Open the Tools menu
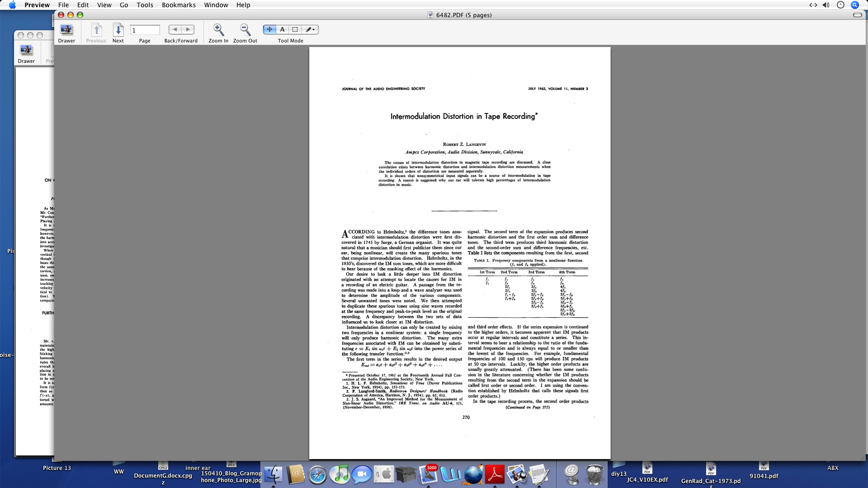The width and height of the screenshot is (868, 488). pyautogui.click(x=145, y=5)
